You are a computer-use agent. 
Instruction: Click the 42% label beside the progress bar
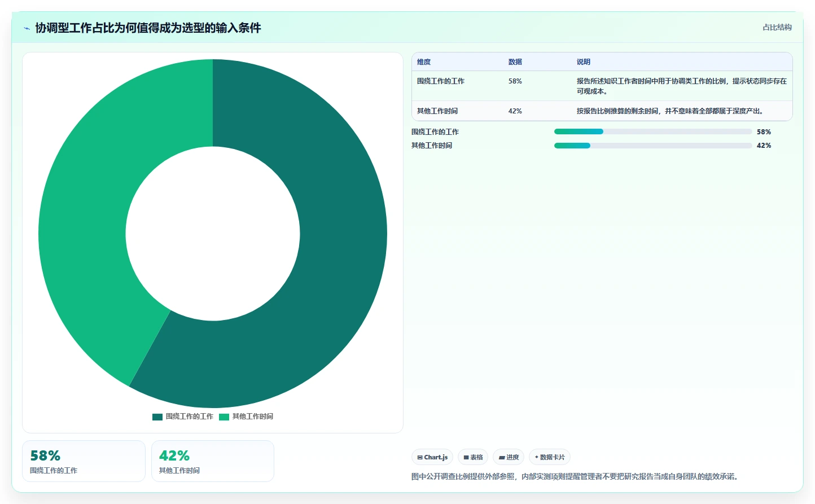(x=764, y=146)
